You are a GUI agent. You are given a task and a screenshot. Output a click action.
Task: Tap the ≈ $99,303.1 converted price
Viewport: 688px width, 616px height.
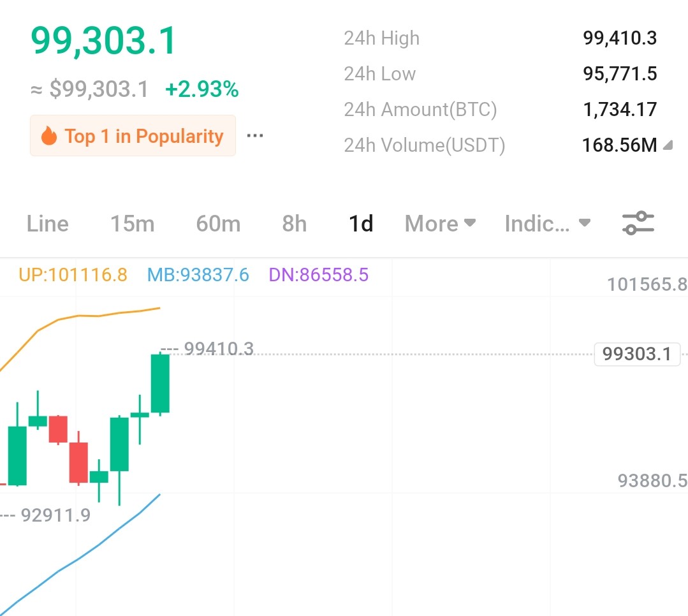[x=89, y=89]
